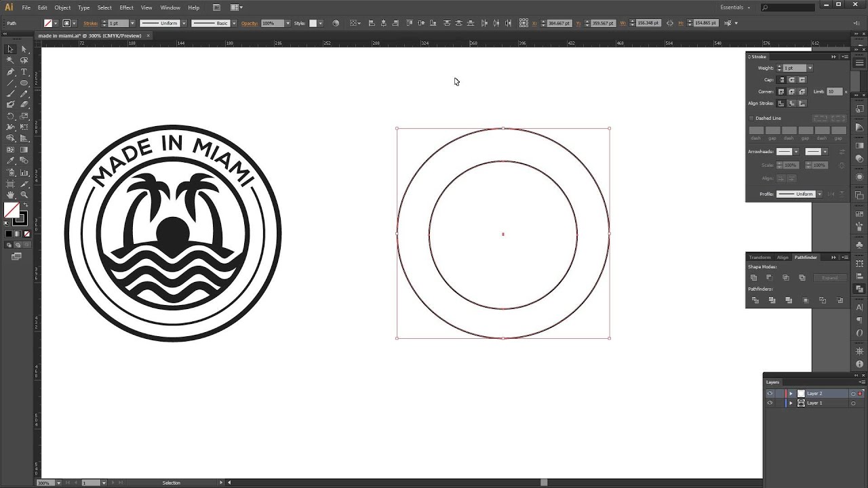
Task: Open the Uniform variable width profile dropdown
Action: click(x=184, y=23)
